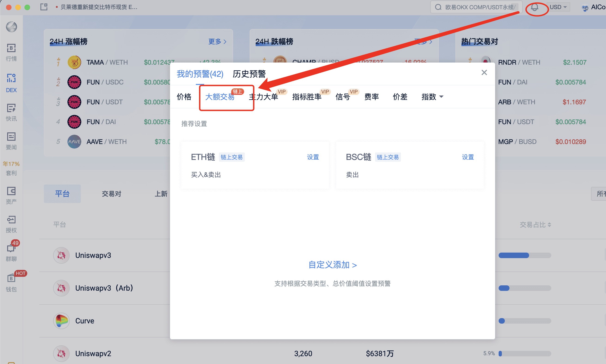Viewport: 606px width, 364px height.
Task: Select the 信号 VIP tab
Action: [x=342, y=97]
